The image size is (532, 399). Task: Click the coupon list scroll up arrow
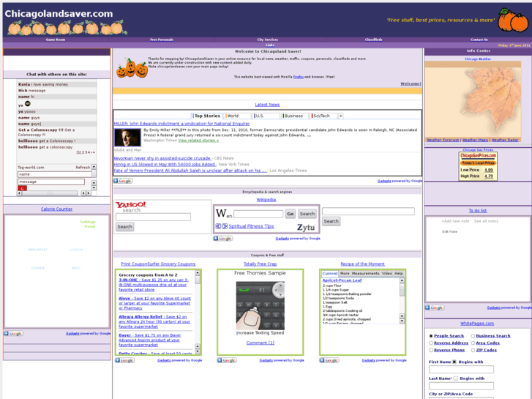tap(198, 273)
